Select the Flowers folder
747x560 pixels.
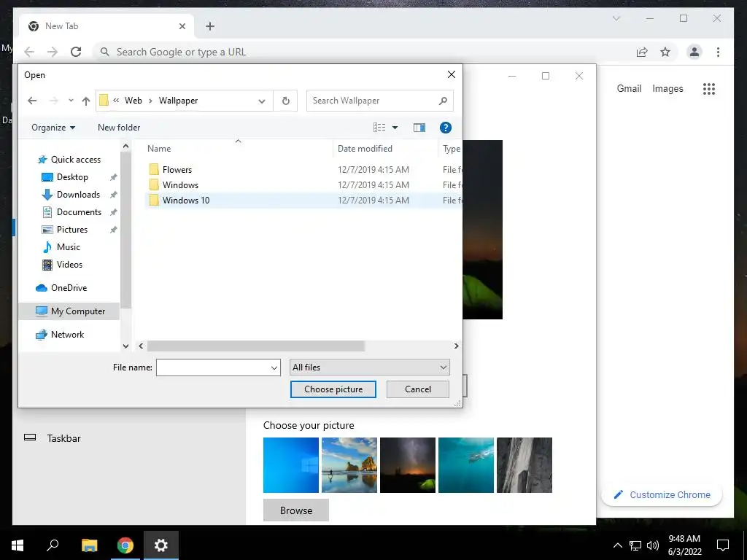click(x=177, y=169)
